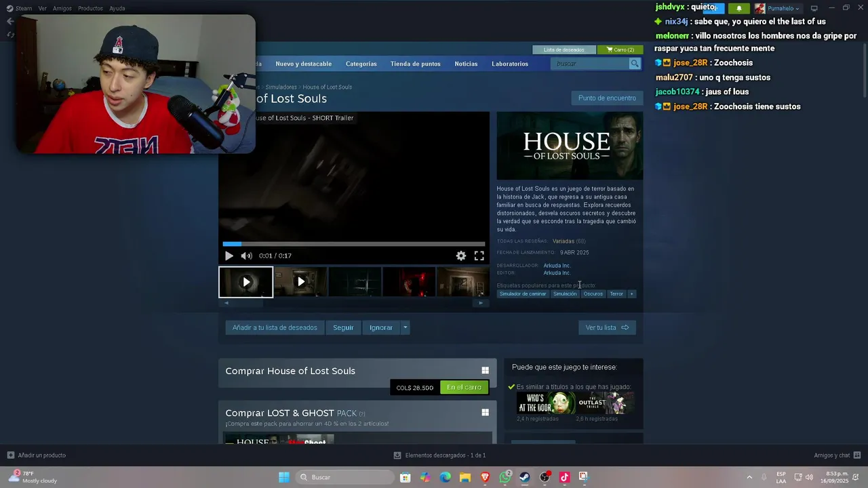This screenshot has width=868, height=488.
Task: Open Steam menu in title bar
Action: coord(19,9)
